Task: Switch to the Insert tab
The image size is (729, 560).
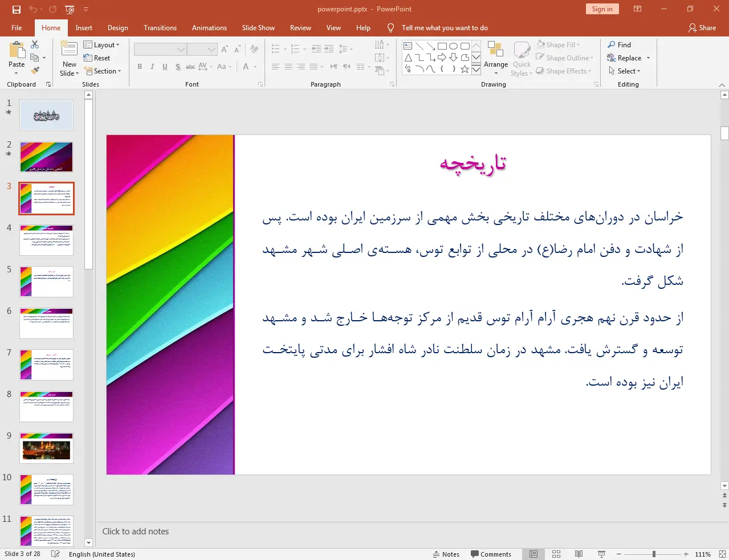Action: click(84, 28)
